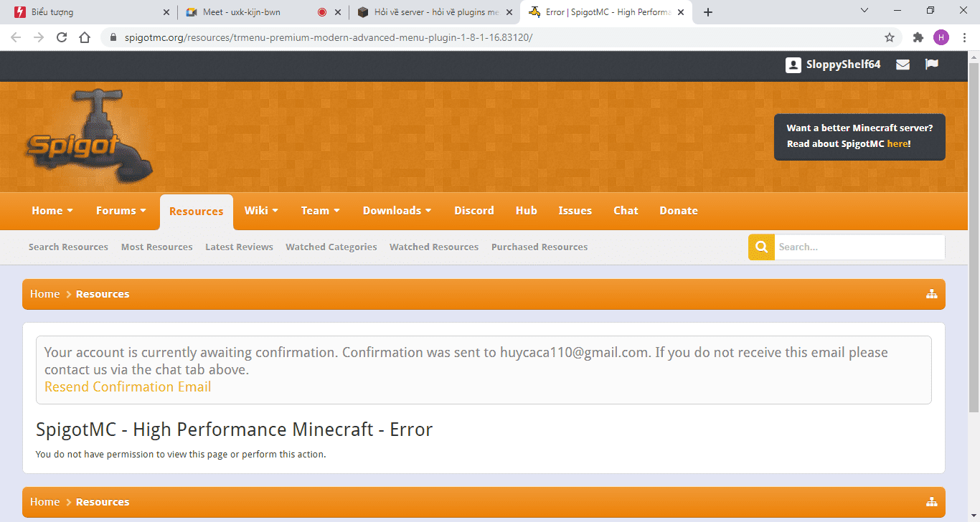Click Resources in top breadcrumb
This screenshot has height=522, width=980.
[103, 294]
